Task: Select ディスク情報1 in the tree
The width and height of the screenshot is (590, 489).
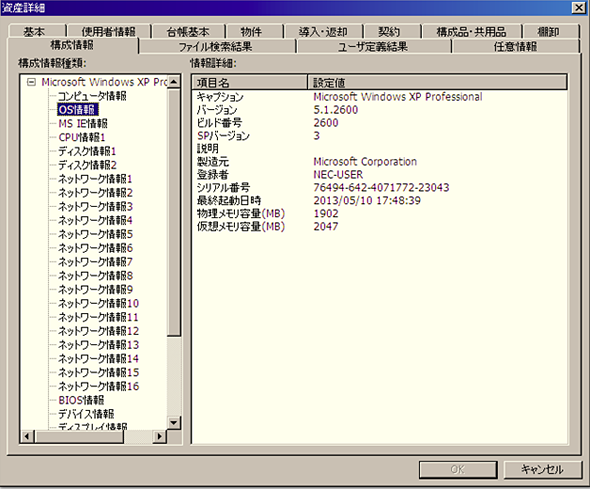Action: (x=87, y=151)
